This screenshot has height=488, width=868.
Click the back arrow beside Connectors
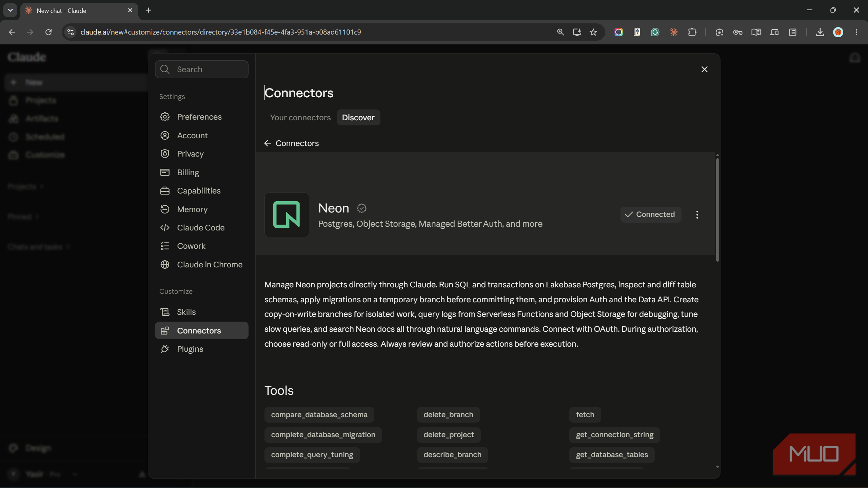coord(268,143)
